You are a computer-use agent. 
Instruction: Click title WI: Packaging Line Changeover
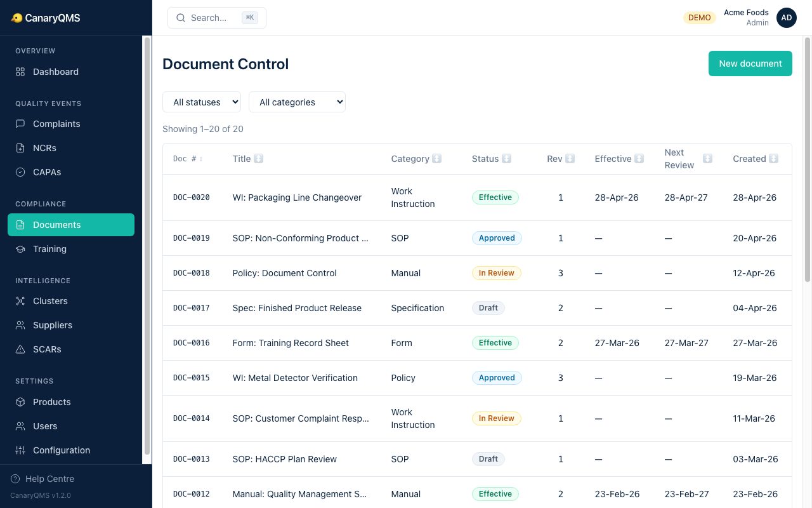point(297,197)
